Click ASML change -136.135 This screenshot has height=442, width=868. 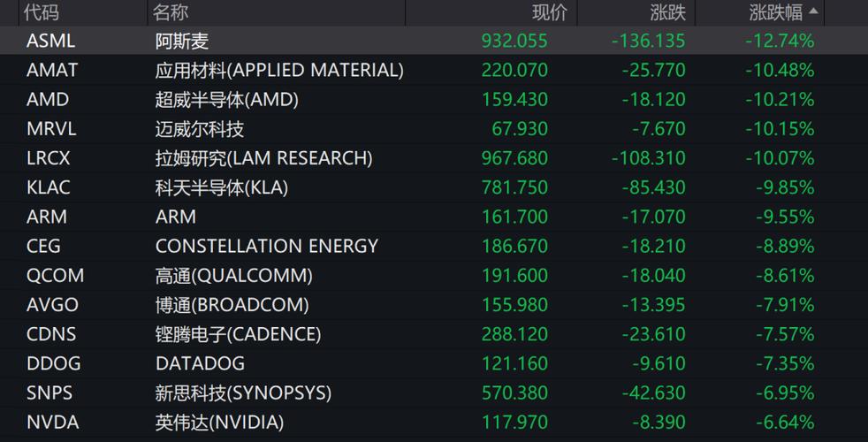pyautogui.click(x=648, y=41)
